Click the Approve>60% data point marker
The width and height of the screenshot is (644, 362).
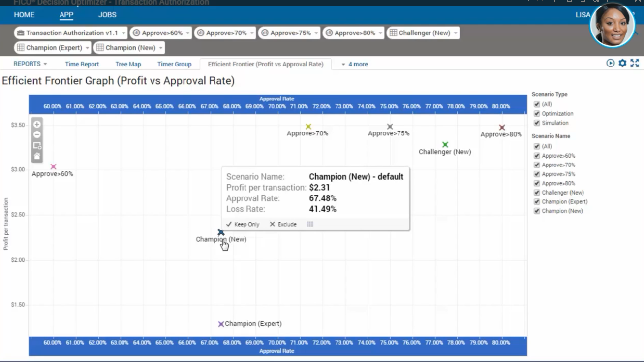[x=53, y=166]
